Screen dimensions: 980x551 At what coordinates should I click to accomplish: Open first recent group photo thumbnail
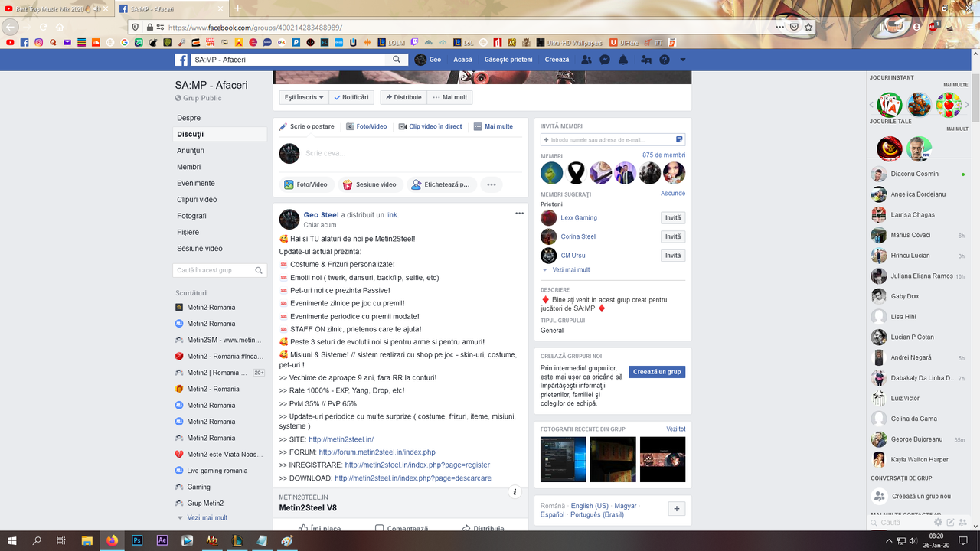click(x=563, y=459)
